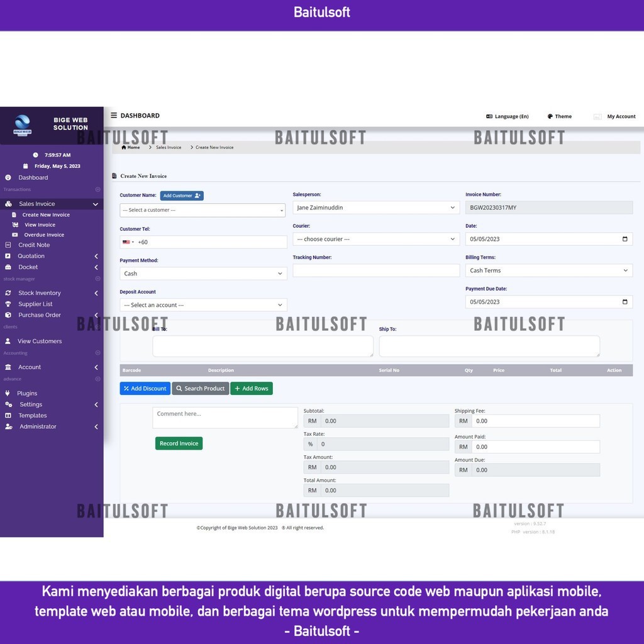Click the Administrator user icon
The width and height of the screenshot is (644, 644).
[9, 426]
